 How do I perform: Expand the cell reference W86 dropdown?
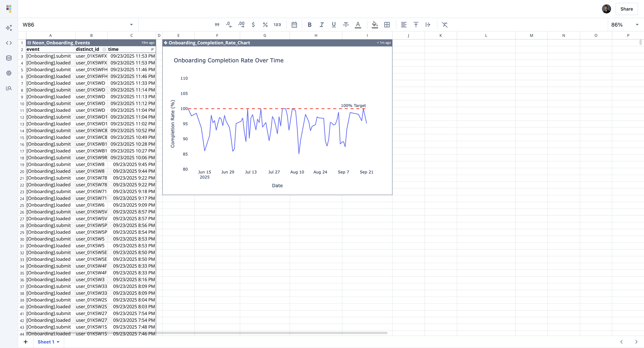(131, 25)
